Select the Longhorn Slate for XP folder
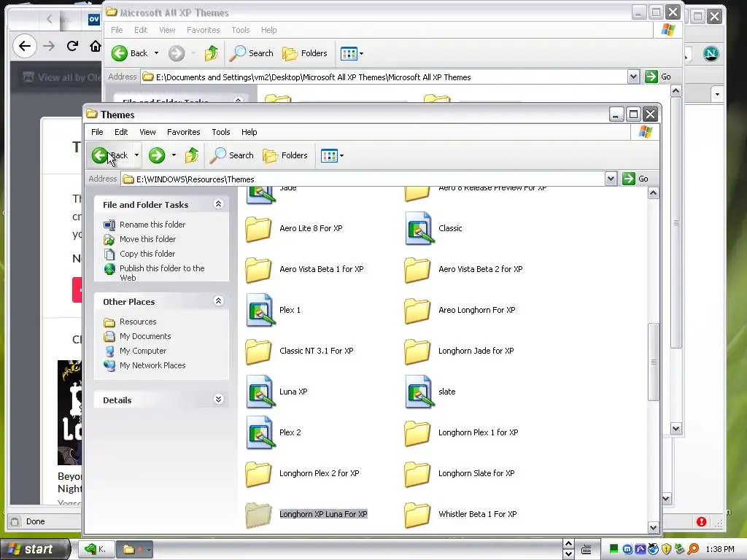Screen dimensions: 747x560 [460, 474]
